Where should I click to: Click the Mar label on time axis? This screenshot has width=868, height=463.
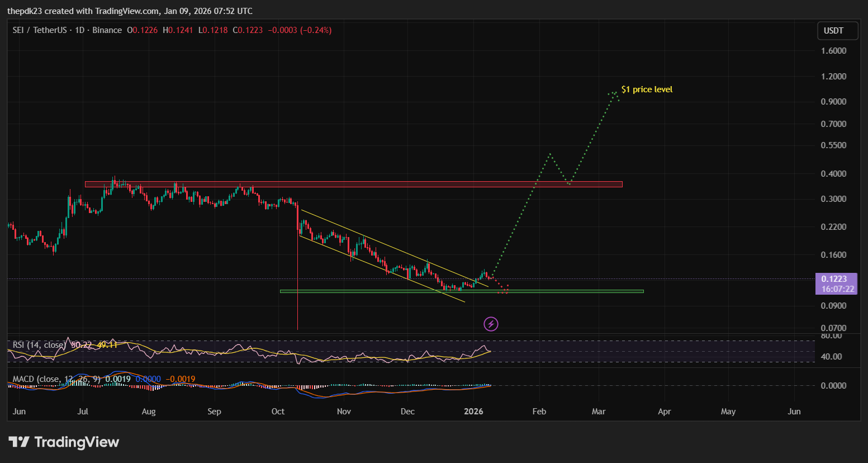click(599, 412)
